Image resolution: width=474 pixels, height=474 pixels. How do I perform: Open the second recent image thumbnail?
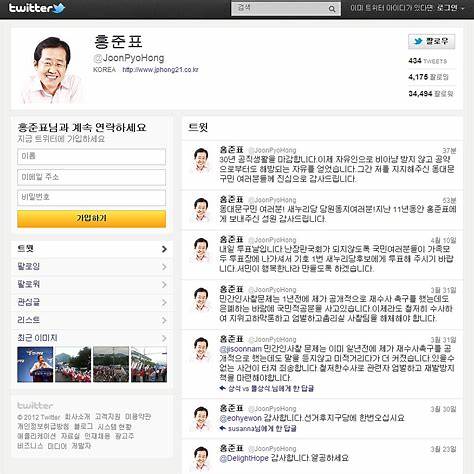click(73, 364)
